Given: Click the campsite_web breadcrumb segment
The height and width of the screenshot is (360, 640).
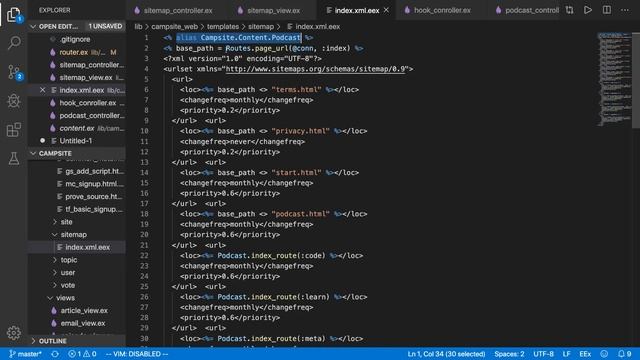Looking at the screenshot, I should (x=174, y=27).
